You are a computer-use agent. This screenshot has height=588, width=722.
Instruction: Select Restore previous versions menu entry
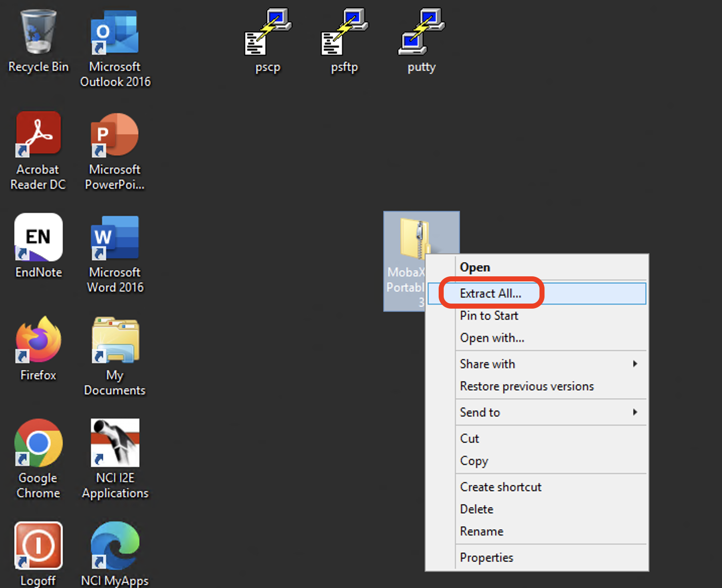click(527, 386)
